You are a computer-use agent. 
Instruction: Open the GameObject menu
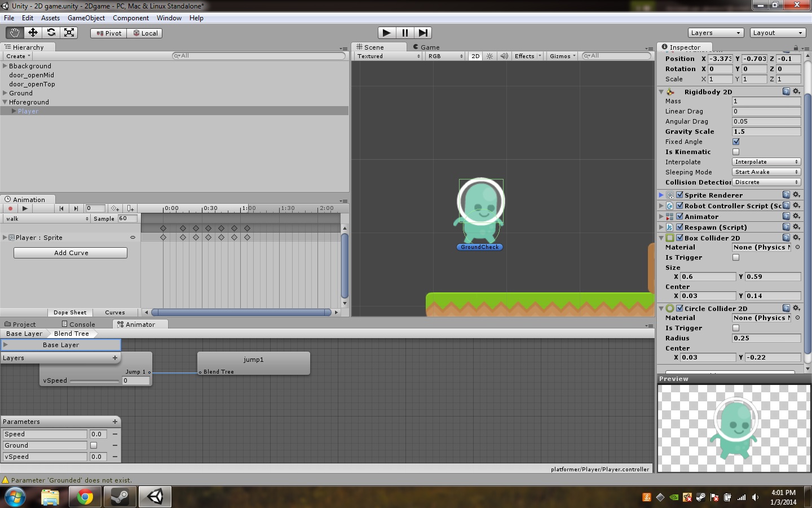[86, 18]
